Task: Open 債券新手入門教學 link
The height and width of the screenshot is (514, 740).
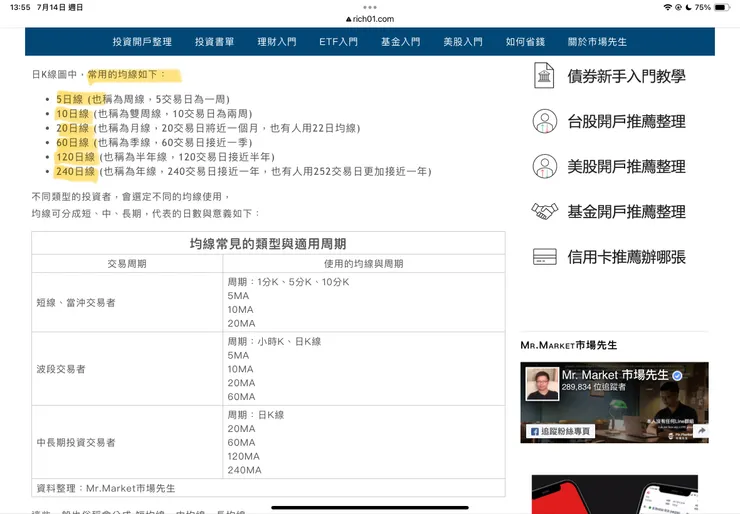Action: point(626,76)
